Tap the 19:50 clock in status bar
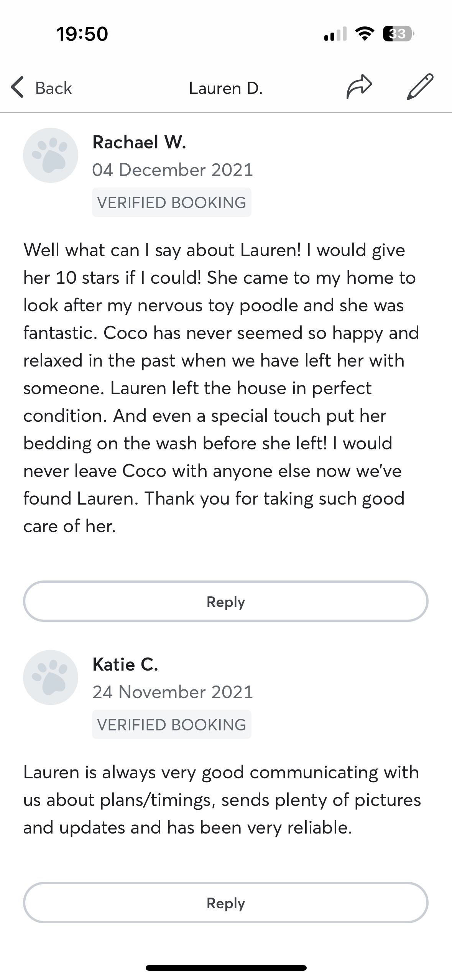Image resolution: width=452 pixels, height=980 pixels. pos(82,34)
